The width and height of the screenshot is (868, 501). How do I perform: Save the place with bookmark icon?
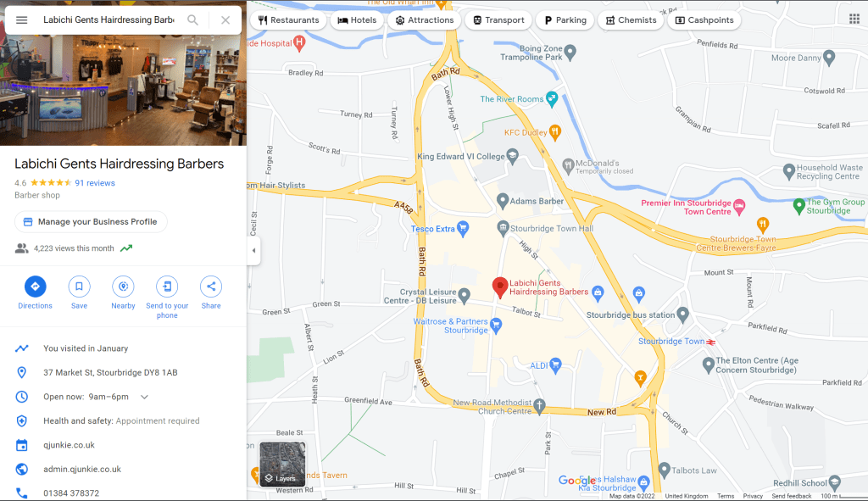click(79, 287)
